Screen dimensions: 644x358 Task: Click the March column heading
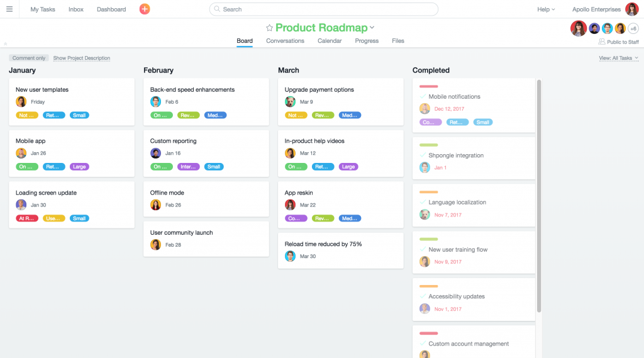click(x=288, y=70)
